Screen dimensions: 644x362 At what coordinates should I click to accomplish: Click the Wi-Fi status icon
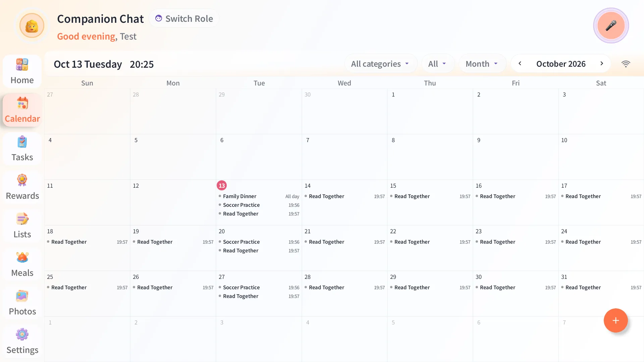click(x=626, y=64)
